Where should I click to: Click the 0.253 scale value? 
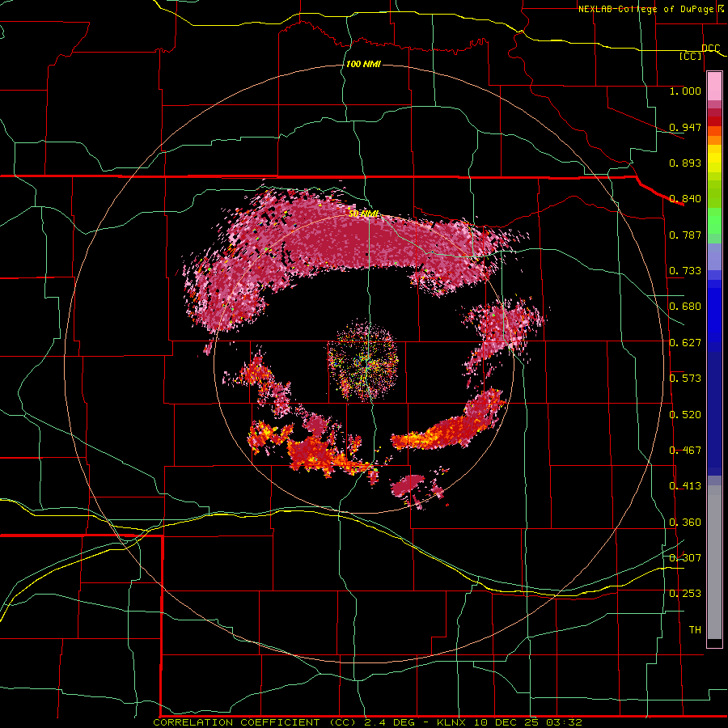[x=685, y=594]
